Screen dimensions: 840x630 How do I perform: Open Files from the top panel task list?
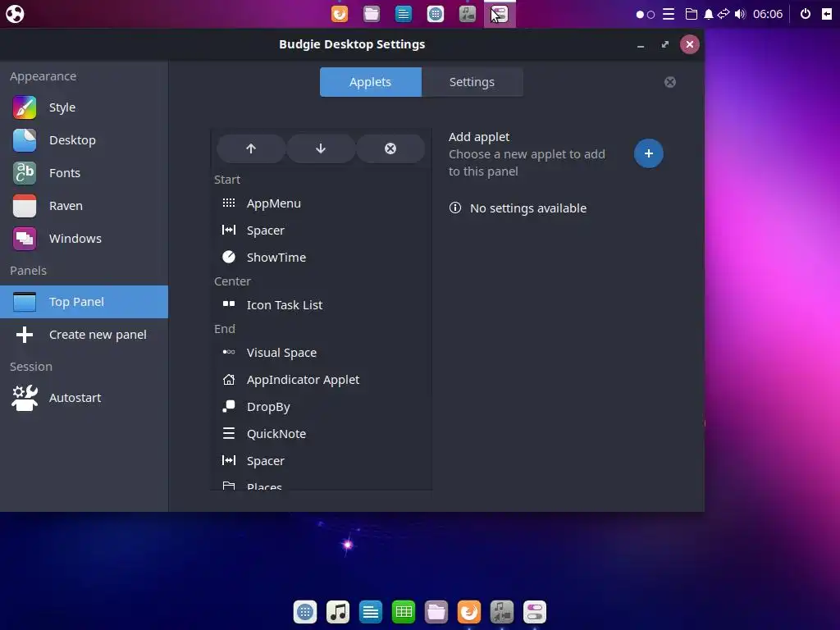pyautogui.click(x=372, y=13)
